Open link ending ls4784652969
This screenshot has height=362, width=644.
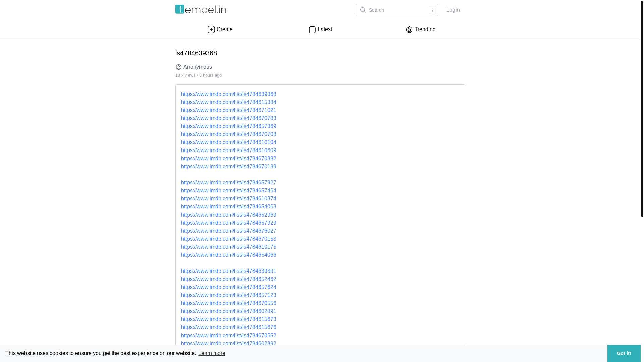tap(229, 215)
